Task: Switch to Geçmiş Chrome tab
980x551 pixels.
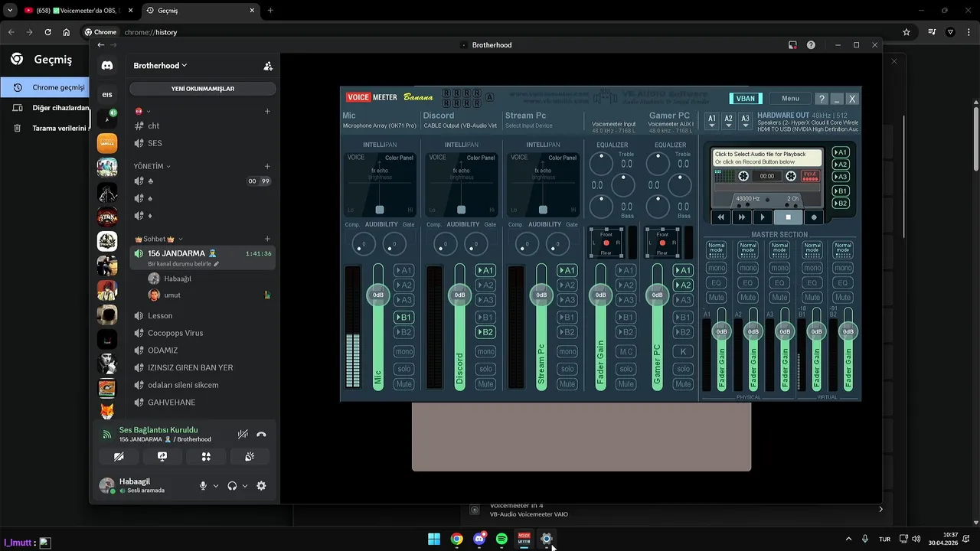Action: [201, 10]
